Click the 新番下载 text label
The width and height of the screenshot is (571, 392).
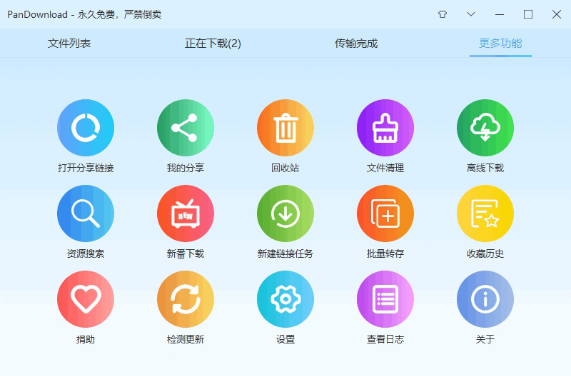pos(186,253)
